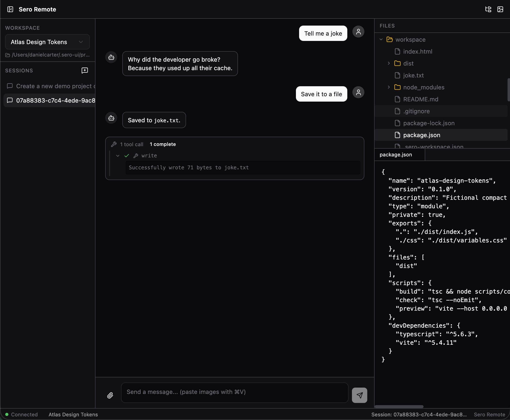Viewport: 510px width, 420px height.
Task: Click the joke.txt file icon in FILES
Action: tap(397, 75)
